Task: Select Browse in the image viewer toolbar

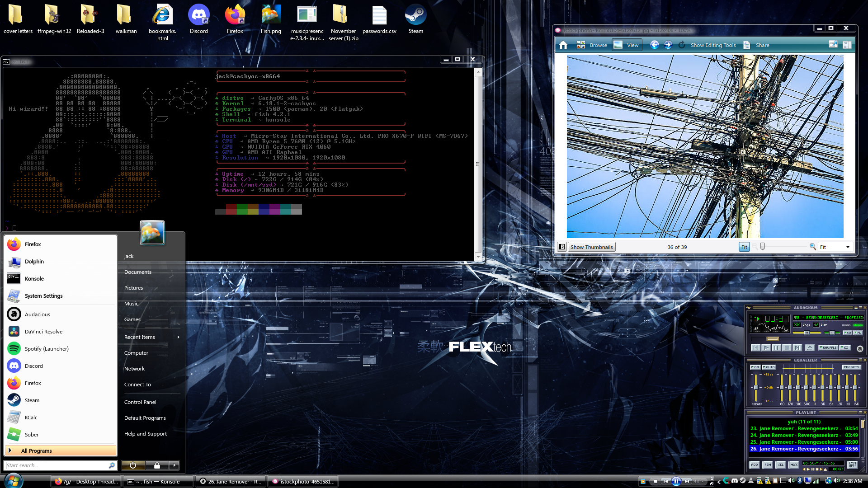Action: click(x=592, y=45)
